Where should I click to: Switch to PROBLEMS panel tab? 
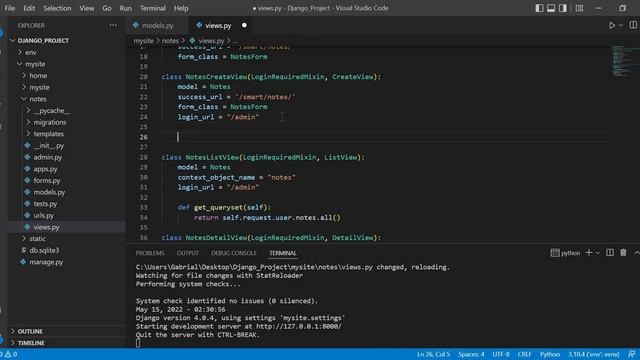[x=150, y=253]
